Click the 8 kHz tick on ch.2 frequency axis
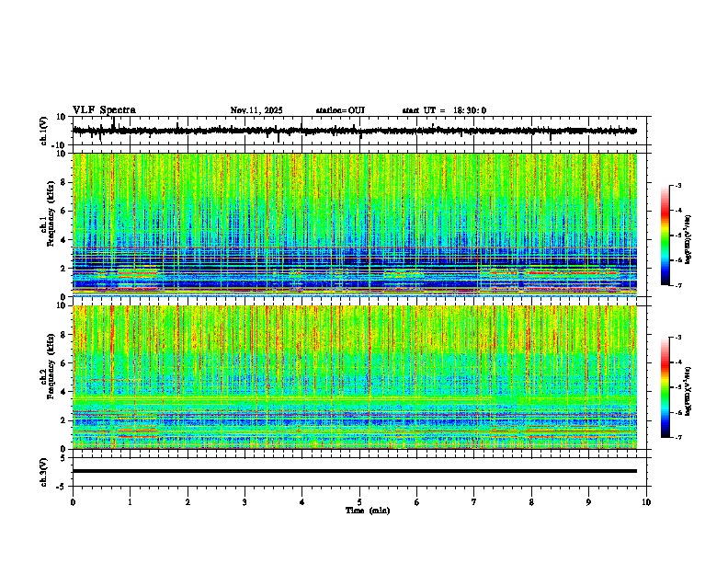Viewport: 728px width, 563px height. coord(63,335)
